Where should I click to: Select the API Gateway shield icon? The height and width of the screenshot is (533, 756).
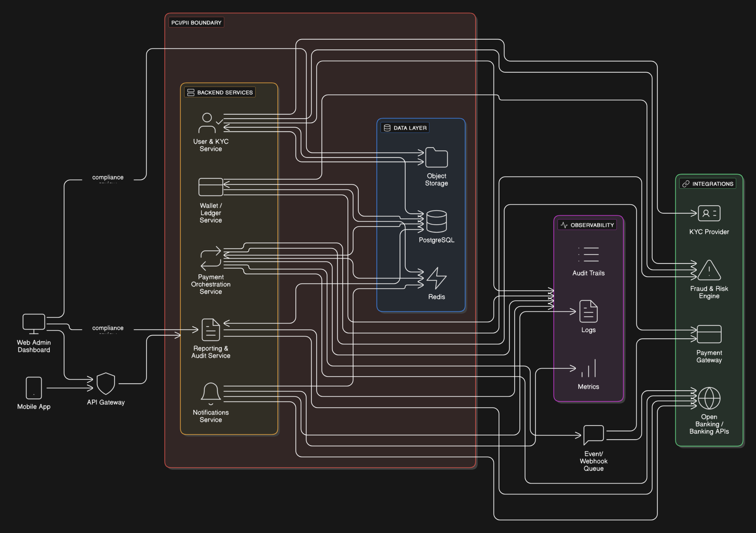coord(106,384)
